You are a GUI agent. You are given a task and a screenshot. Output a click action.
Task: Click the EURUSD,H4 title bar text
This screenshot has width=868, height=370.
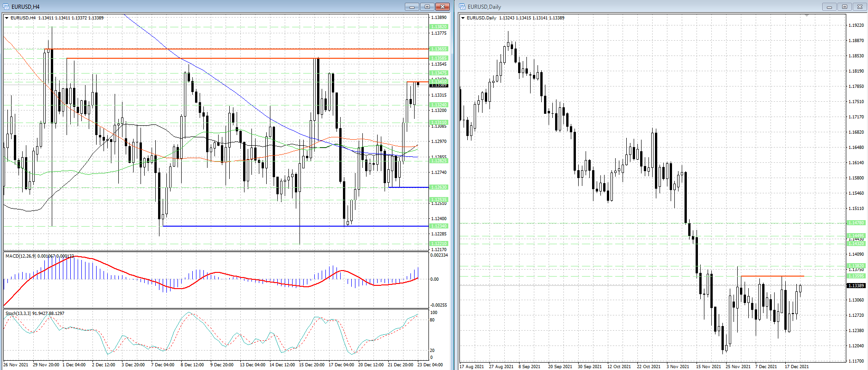[25, 7]
